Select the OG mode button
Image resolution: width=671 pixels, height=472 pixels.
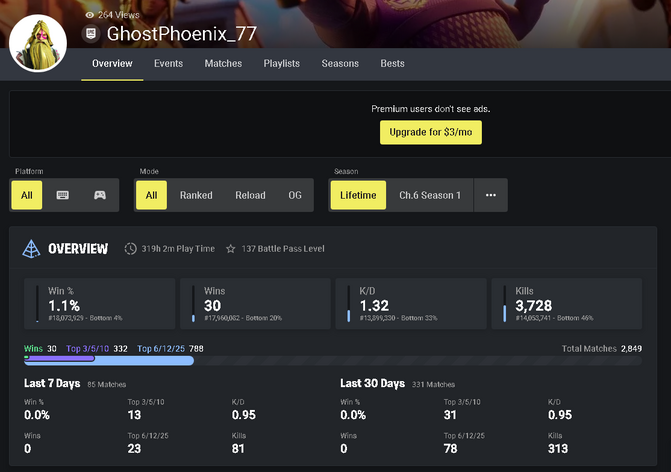pos(295,195)
